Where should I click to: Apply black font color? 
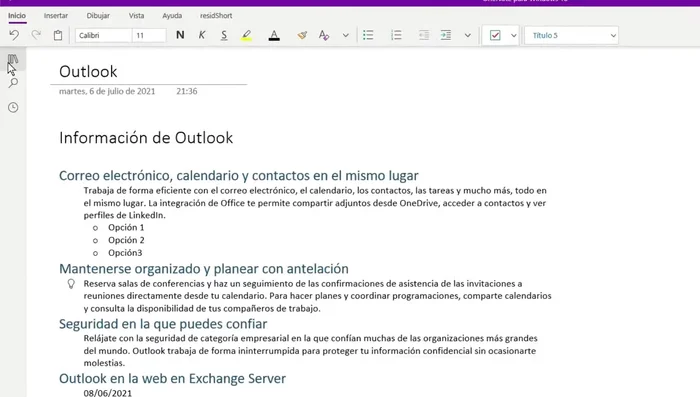274,35
